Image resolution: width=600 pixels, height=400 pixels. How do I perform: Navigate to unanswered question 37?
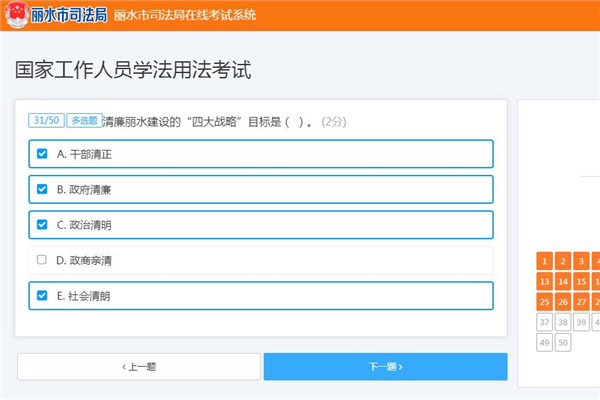pyautogui.click(x=544, y=322)
